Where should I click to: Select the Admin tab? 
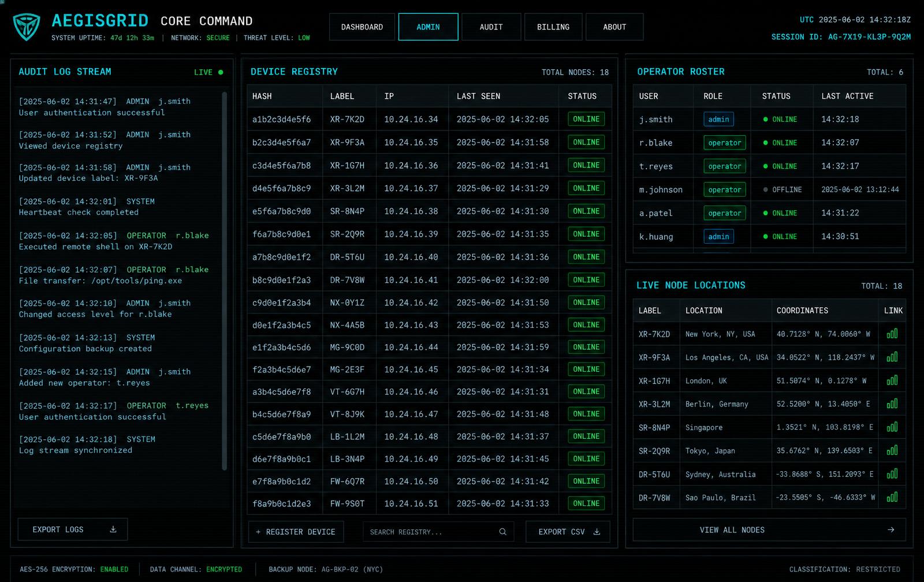point(428,27)
